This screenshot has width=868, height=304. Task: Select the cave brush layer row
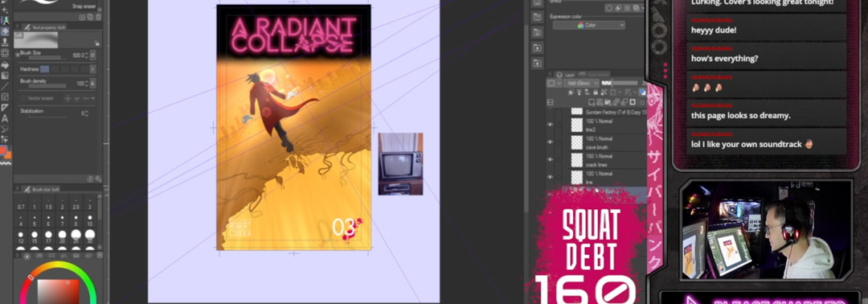[608, 142]
